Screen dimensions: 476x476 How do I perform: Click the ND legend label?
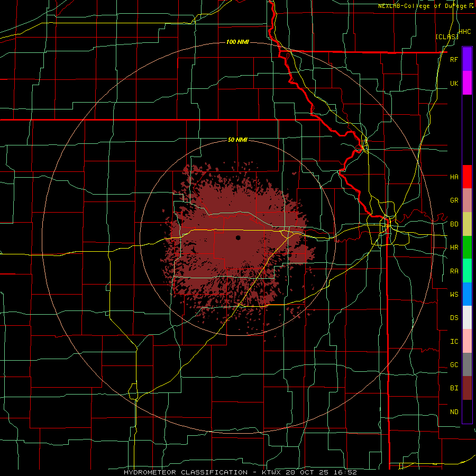pos(454,412)
